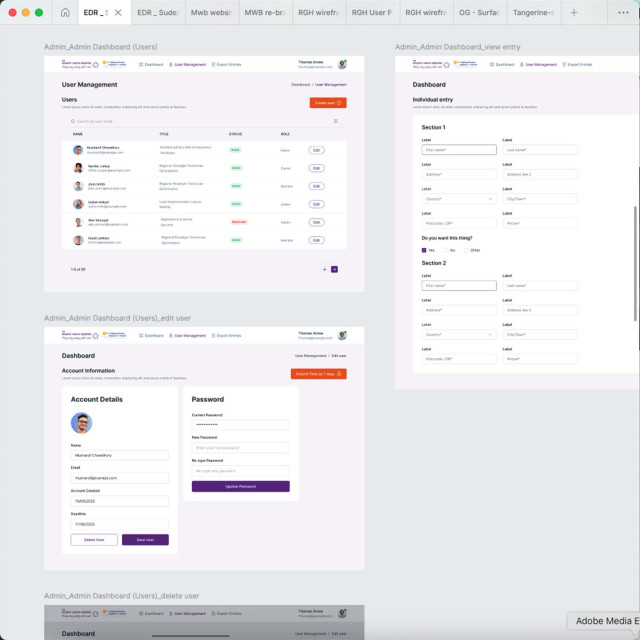This screenshot has height=640, width=640.
Task: Select the 'No' option in Section 1
Action: click(445, 250)
